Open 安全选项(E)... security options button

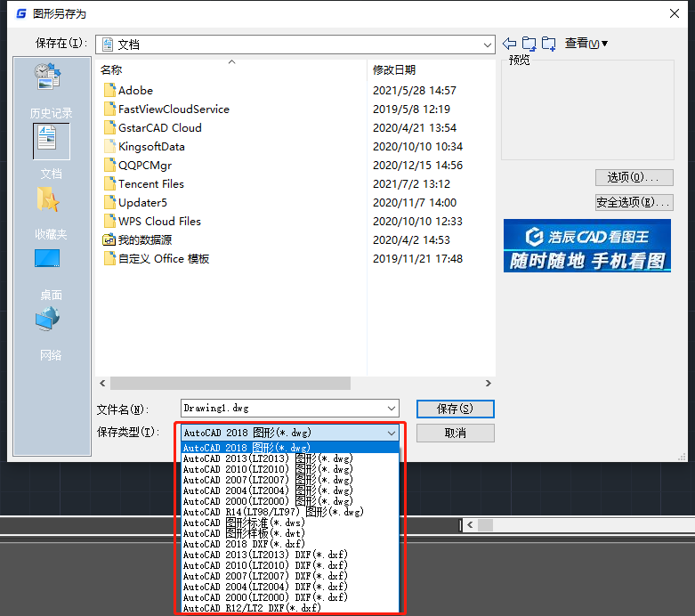(634, 202)
